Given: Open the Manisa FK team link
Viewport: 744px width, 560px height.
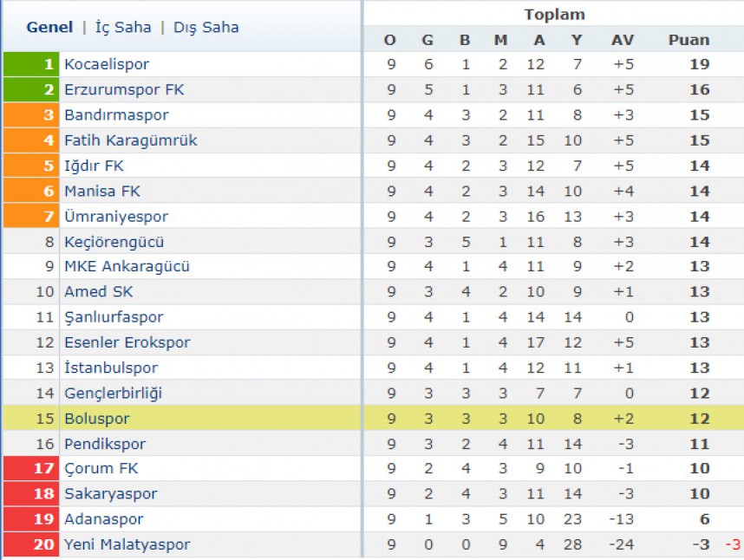Looking at the screenshot, I should 102,191.
